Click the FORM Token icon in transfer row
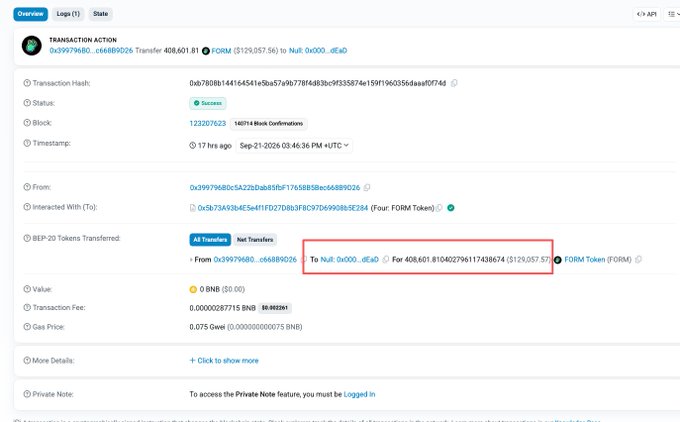 pos(558,260)
